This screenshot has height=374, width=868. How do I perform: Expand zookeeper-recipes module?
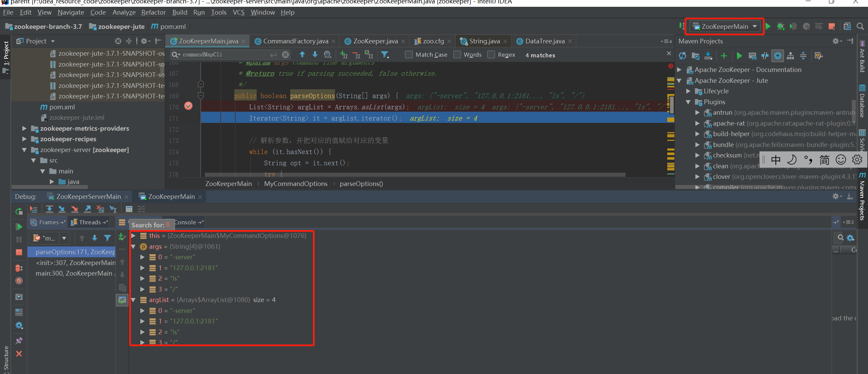pyautogui.click(x=24, y=139)
